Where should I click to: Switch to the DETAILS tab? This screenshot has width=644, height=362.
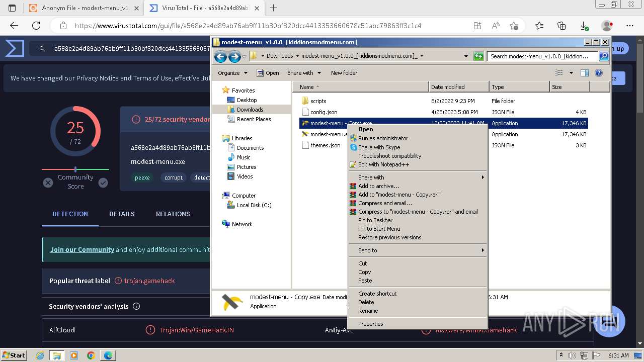point(122,214)
